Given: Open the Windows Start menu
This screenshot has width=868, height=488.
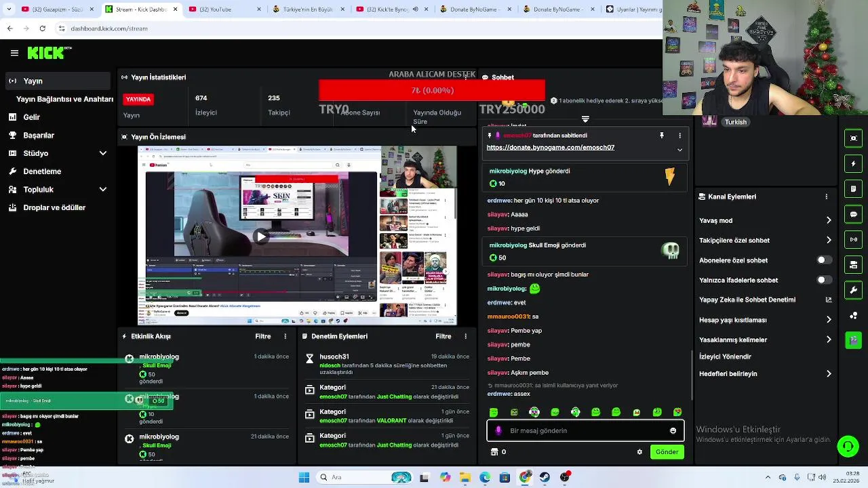Looking at the screenshot, I should 304,477.
